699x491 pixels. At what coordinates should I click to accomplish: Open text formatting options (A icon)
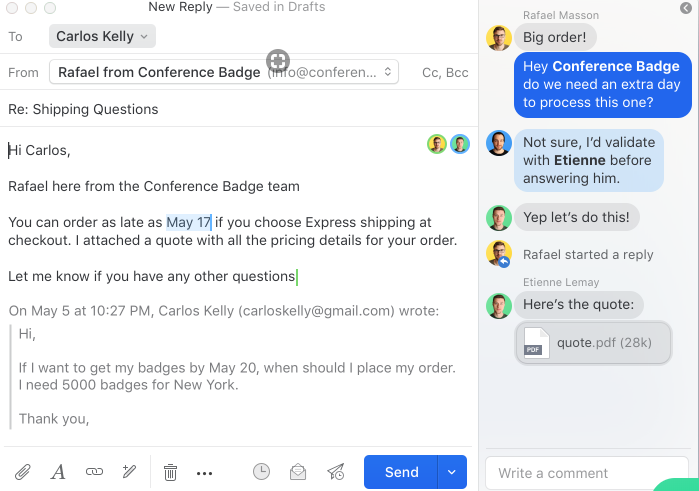point(58,472)
